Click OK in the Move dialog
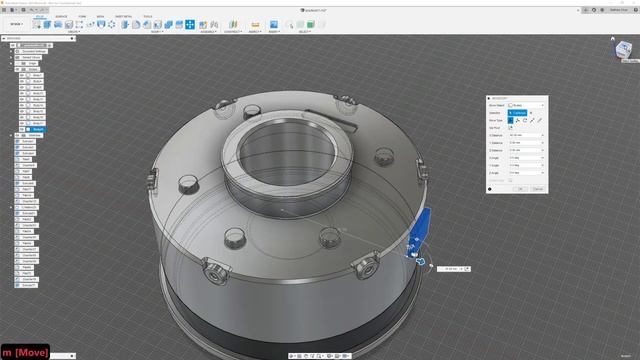This screenshot has width=640, height=360. pos(521,189)
